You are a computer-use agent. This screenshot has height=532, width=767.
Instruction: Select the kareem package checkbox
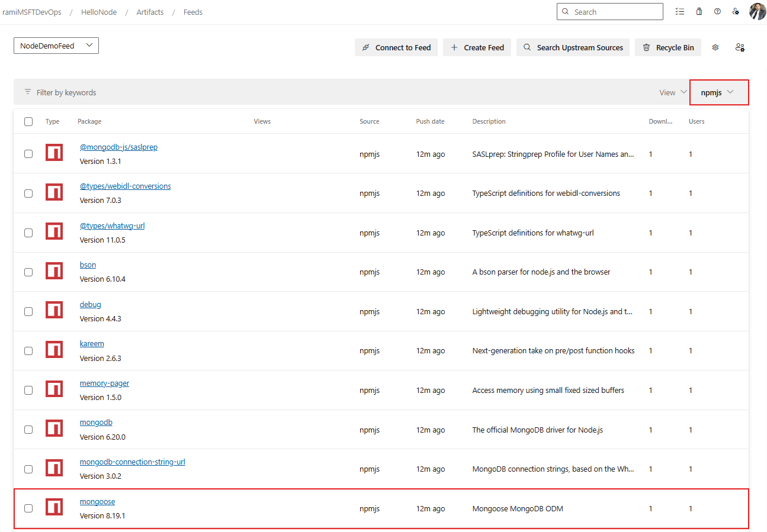[28, 351]
